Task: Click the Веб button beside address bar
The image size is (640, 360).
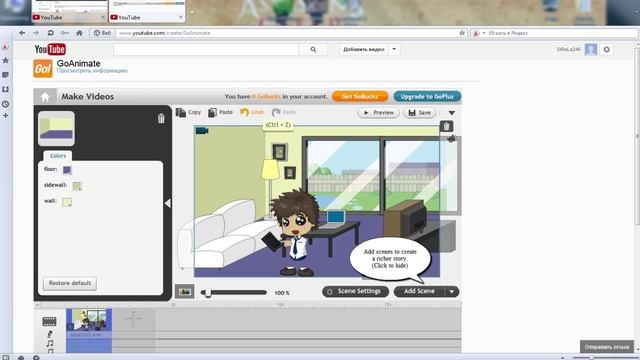Action: 102,33
